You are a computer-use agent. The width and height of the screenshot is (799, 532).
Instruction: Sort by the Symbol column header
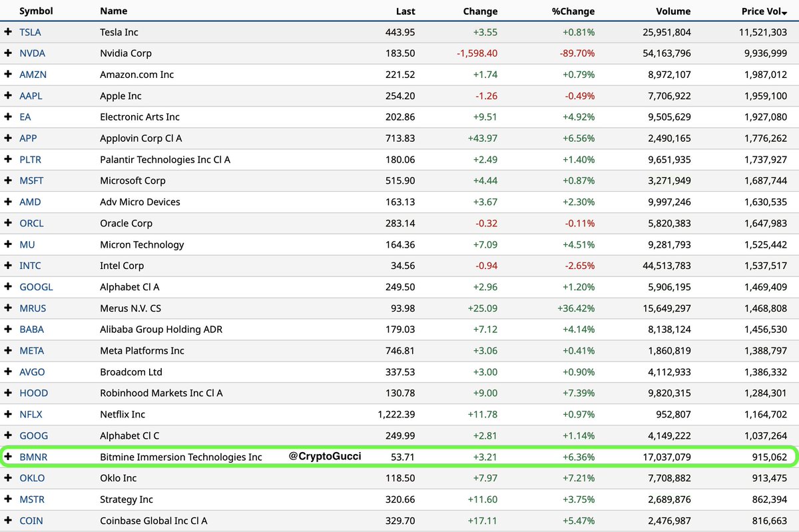[x=36, y=11]
